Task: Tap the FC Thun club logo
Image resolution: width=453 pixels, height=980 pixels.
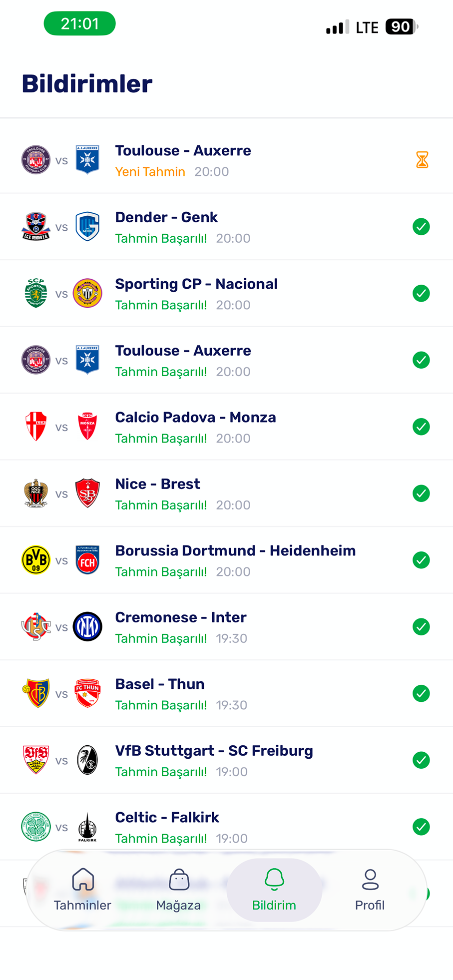Action: 87,693
